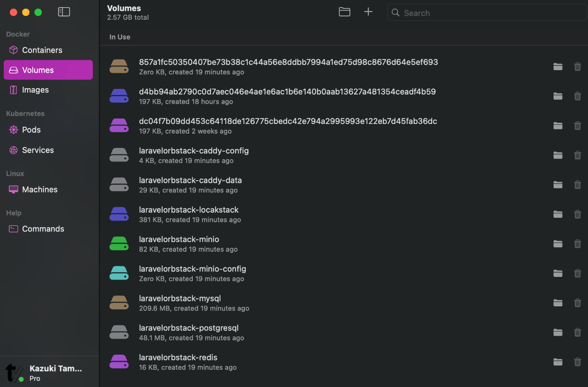Screen dimensions: 588x387
Task: Open folder for laravelorbstack-minio-config
Action: [x=558, y=273]
